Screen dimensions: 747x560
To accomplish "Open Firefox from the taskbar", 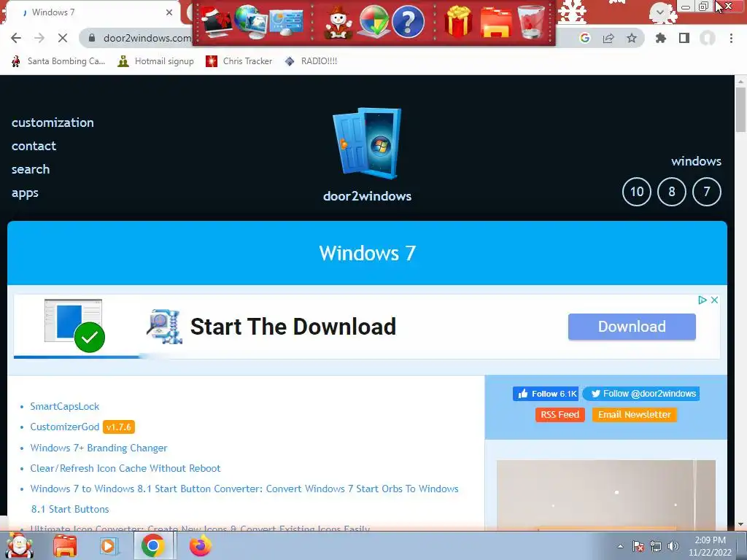I will tap(200, 545).
